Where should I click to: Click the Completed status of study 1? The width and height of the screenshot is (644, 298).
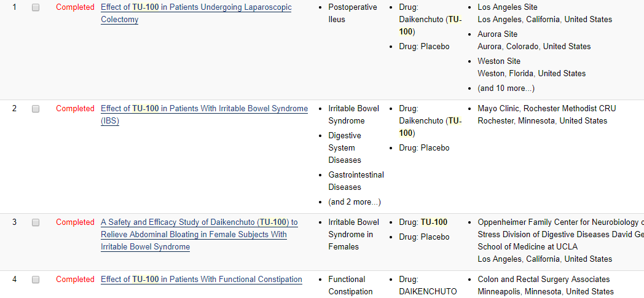[x=75, y=7]
